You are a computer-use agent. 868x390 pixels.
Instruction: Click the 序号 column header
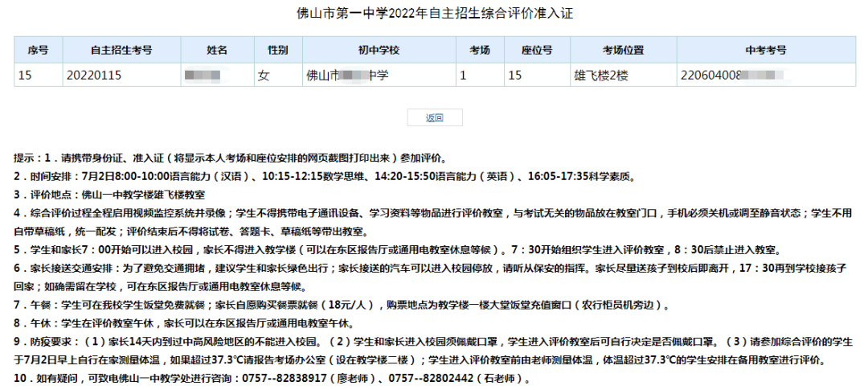[38, 50]
